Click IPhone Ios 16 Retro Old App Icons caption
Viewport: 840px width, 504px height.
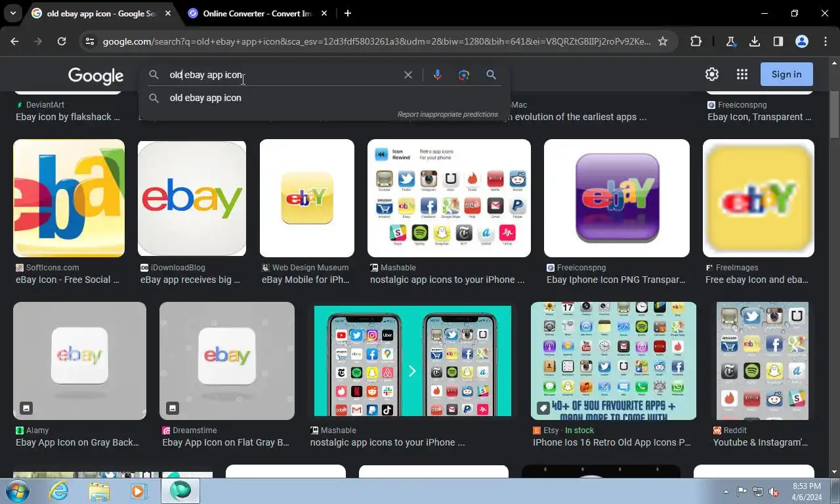point(612,442)
